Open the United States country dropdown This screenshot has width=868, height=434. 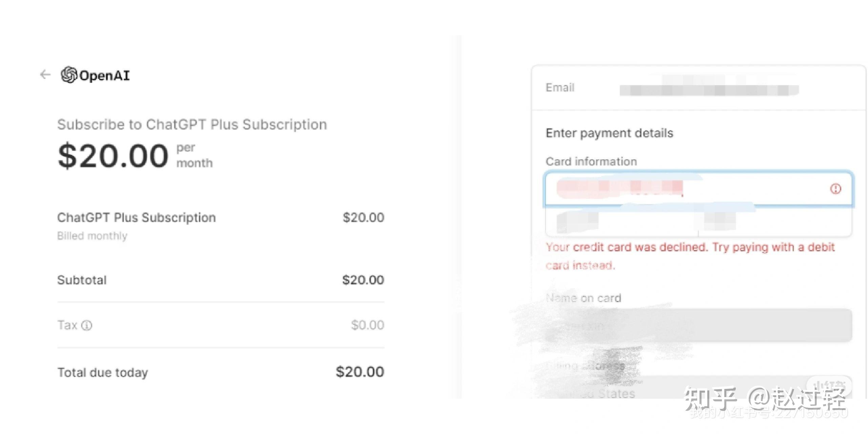[698, 390]
